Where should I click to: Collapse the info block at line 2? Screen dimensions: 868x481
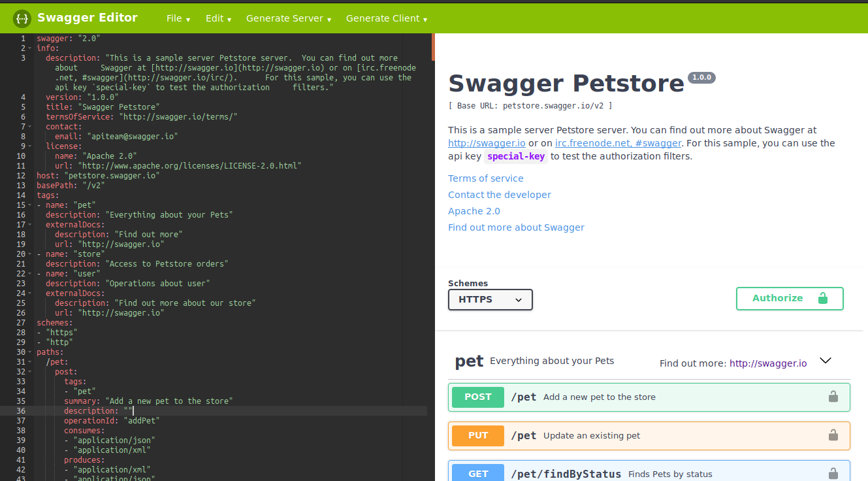tap(29, 48)
